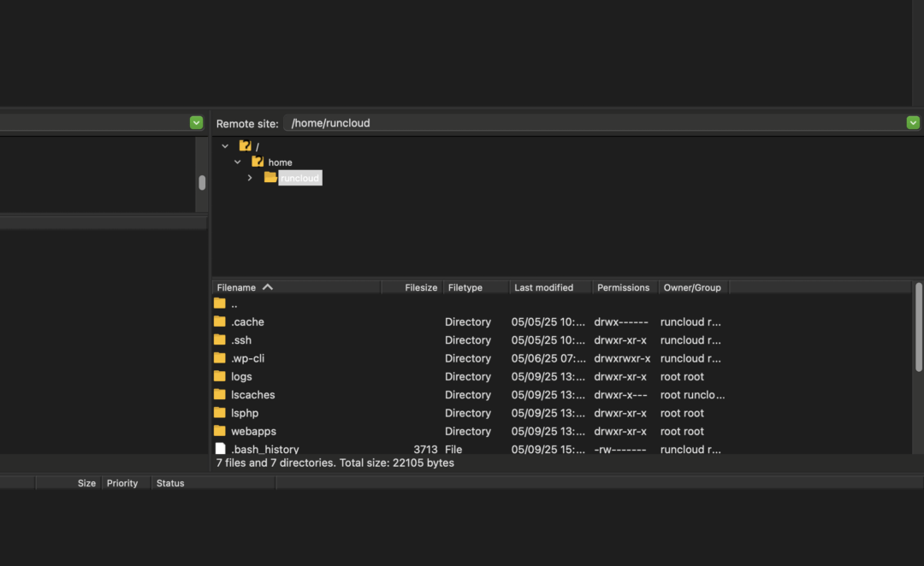924x566 pixels.
Task: Select the runcloud folder in remote tree
Action: point(300,178)
